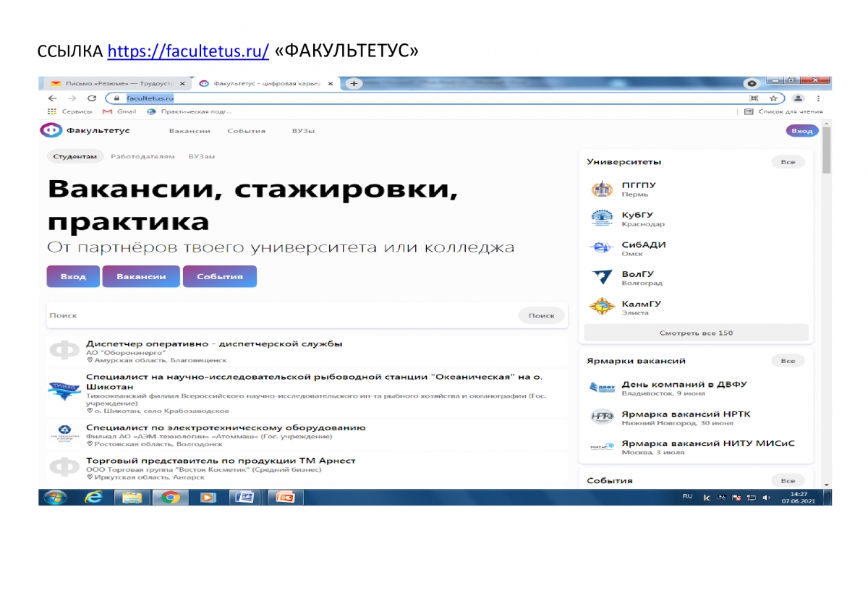Open the Шикотан рыбоводной станции vacancy
This screenshot has width=868, height=614.
pyautogui.click(x=315, y=382)
